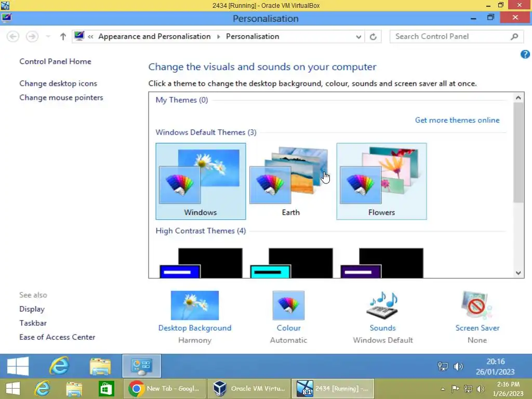Open Screen Saver settings icon

[x=477, y=304]
